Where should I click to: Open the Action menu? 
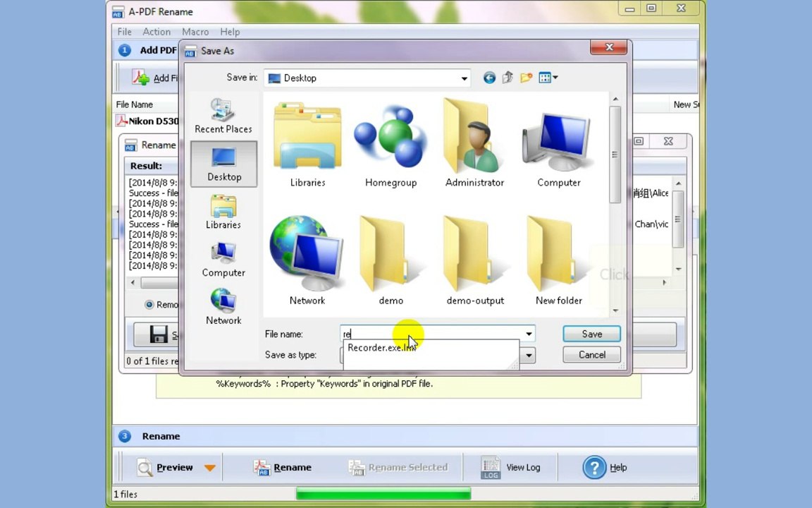pyautogui.click(x=156, y=32)
